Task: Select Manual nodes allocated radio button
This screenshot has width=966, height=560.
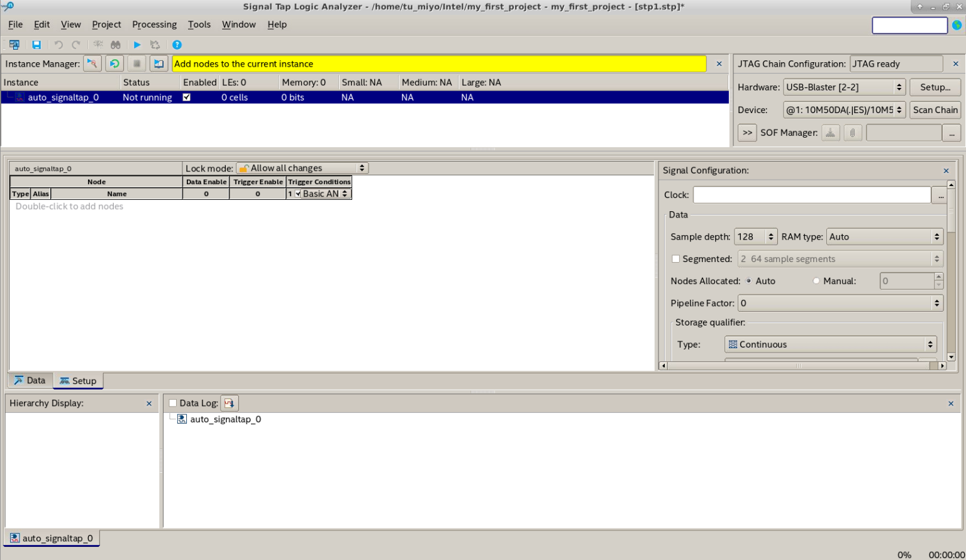Action: [816, 281]
